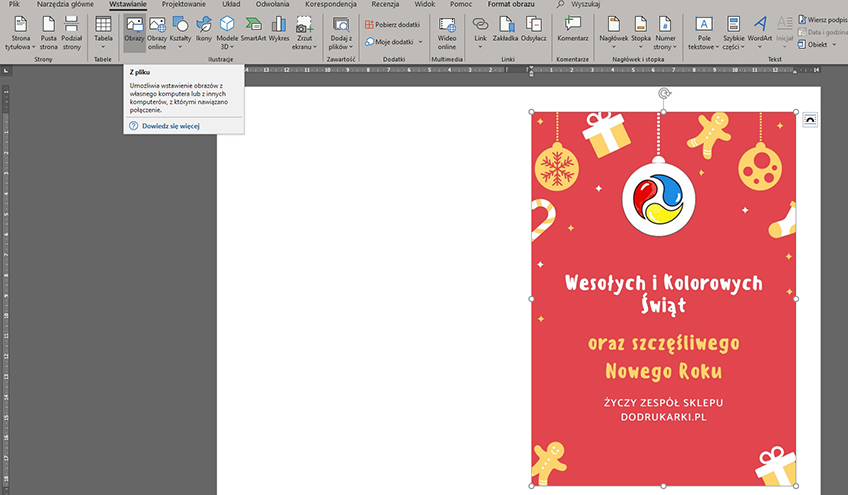Image resolution: width=848 pixels, height=495 pixels.
Task: Click the Obrazy button to insert picture
Action: (134, 33)
